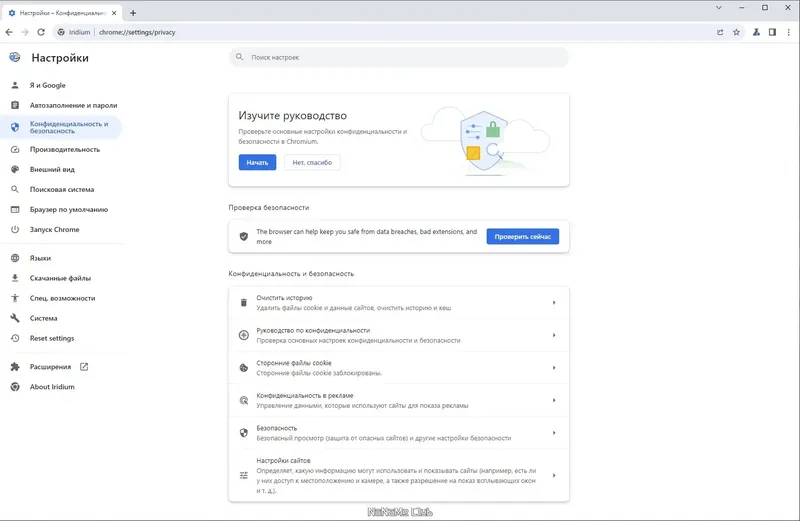Click the person icon for Я и Google
Screen dimensions: 800x521
pos(15,85)
